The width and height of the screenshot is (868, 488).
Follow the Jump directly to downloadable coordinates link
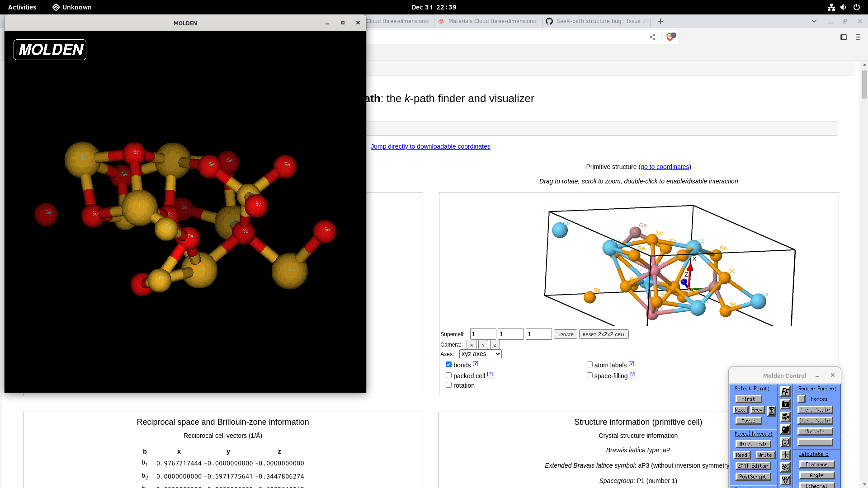(430, 146)
